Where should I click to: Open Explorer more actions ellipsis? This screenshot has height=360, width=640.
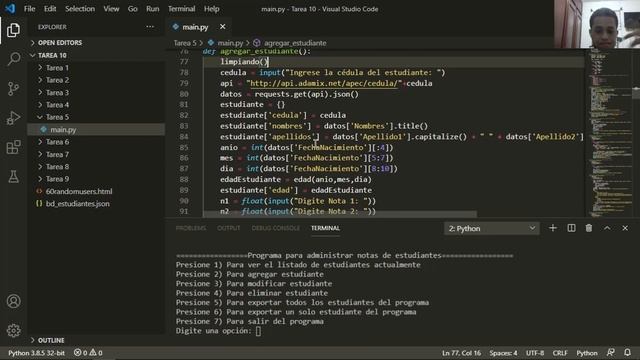(150, 27)
